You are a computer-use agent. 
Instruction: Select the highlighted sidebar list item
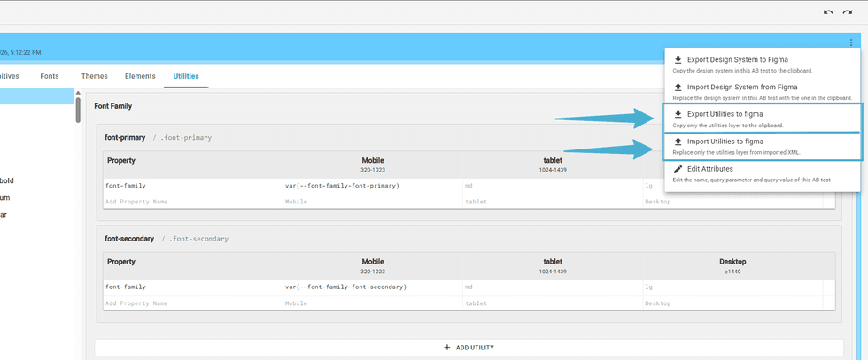(x=36, y=96)
